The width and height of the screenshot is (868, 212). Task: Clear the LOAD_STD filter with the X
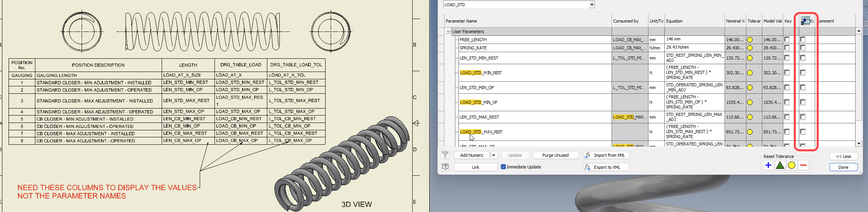click(x=592, y=5)
